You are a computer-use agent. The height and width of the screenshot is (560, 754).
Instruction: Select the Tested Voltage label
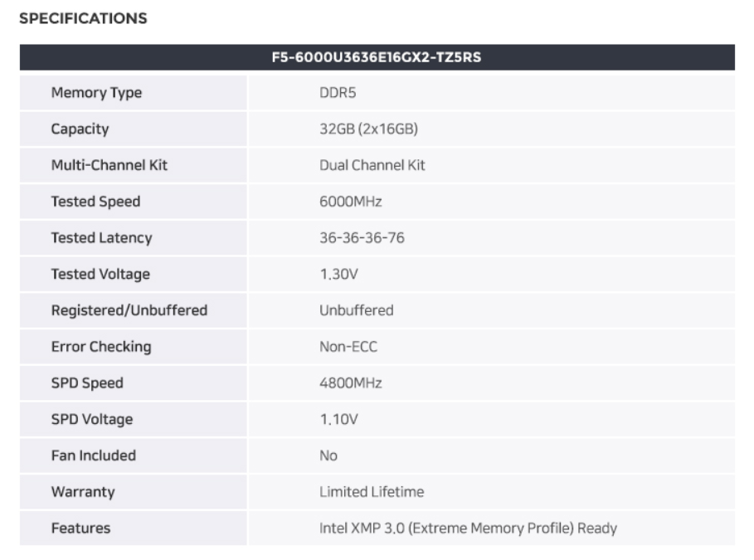[100, 274]
